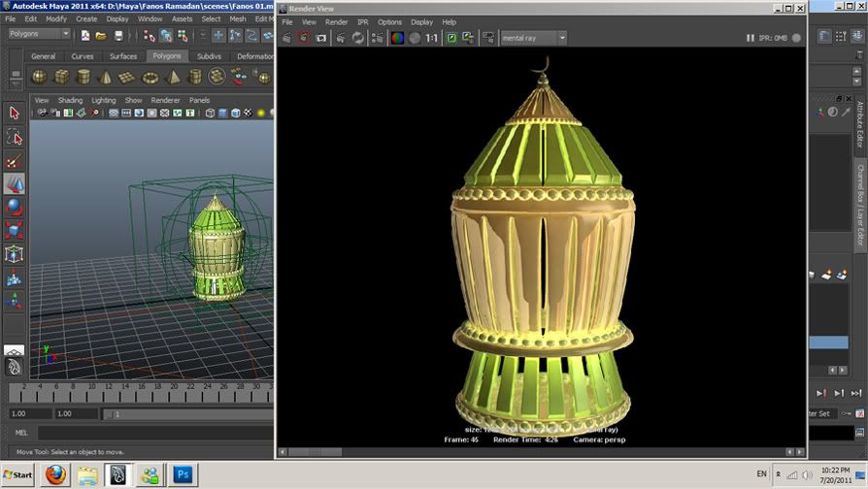Pause IPR tuning in Render View
Screen dimensions: 868x489
(751, 38)
